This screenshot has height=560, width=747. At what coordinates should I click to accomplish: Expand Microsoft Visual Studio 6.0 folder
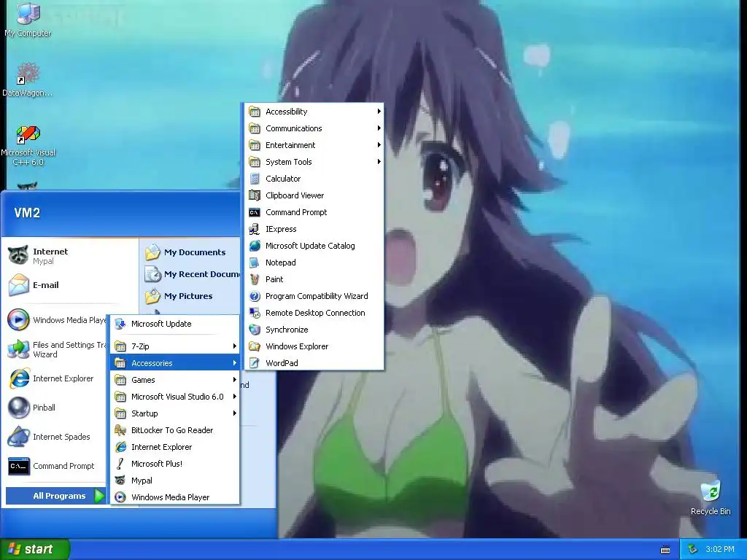(x=174, y=397)
